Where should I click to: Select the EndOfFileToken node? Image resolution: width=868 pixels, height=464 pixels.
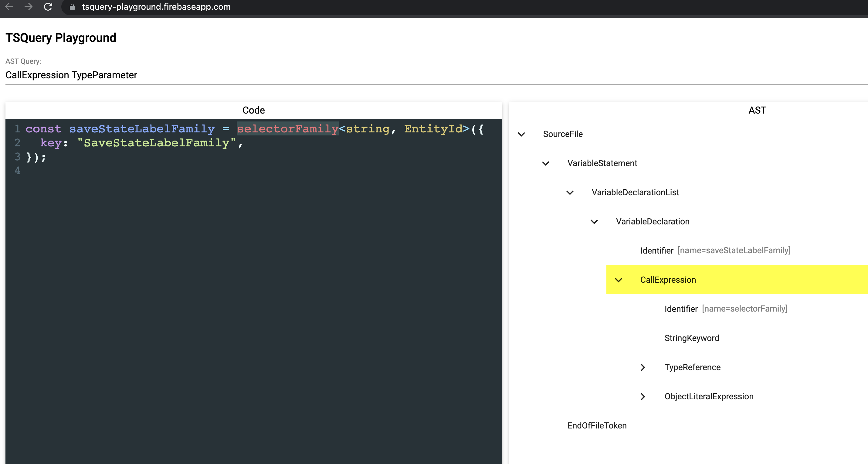[x=597, y=426]
